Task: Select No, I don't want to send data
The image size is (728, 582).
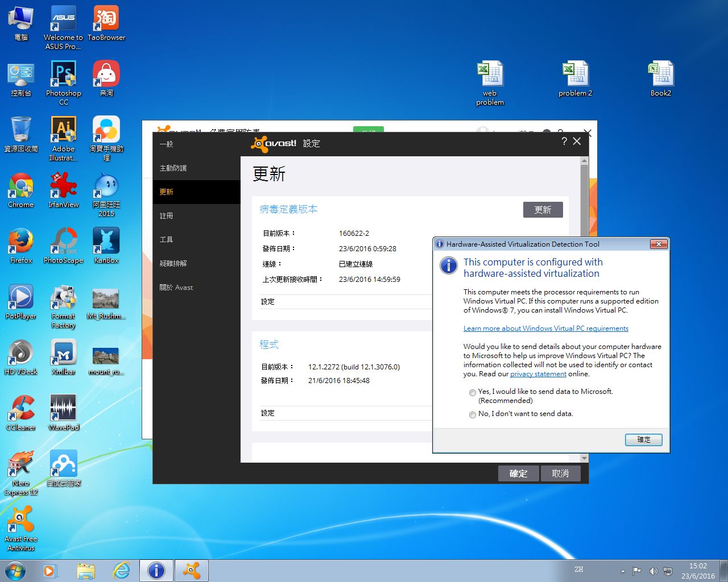Action: pyautogui.click(x=473, y=414)
